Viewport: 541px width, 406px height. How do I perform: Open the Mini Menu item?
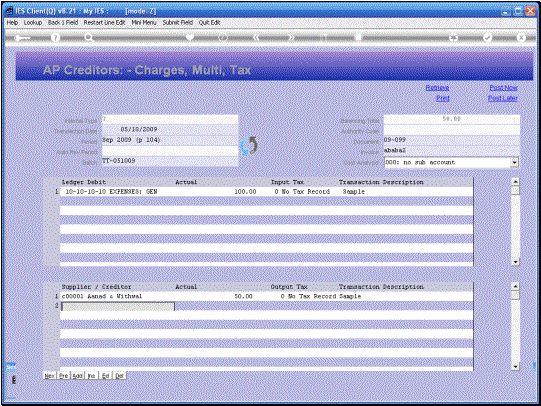click(x=144, y=22)
